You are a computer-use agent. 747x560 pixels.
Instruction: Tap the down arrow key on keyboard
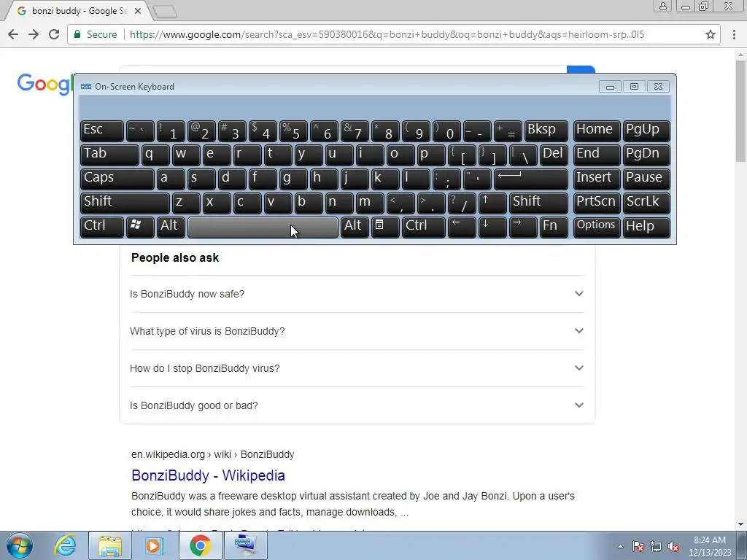pos(492,227)
